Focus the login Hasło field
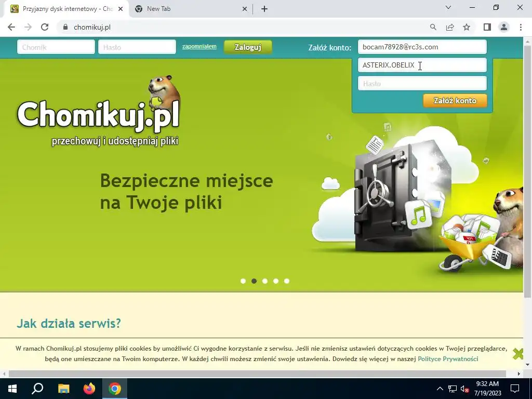The width and height of the screenshot is (532, 399). tap(137, 47)
